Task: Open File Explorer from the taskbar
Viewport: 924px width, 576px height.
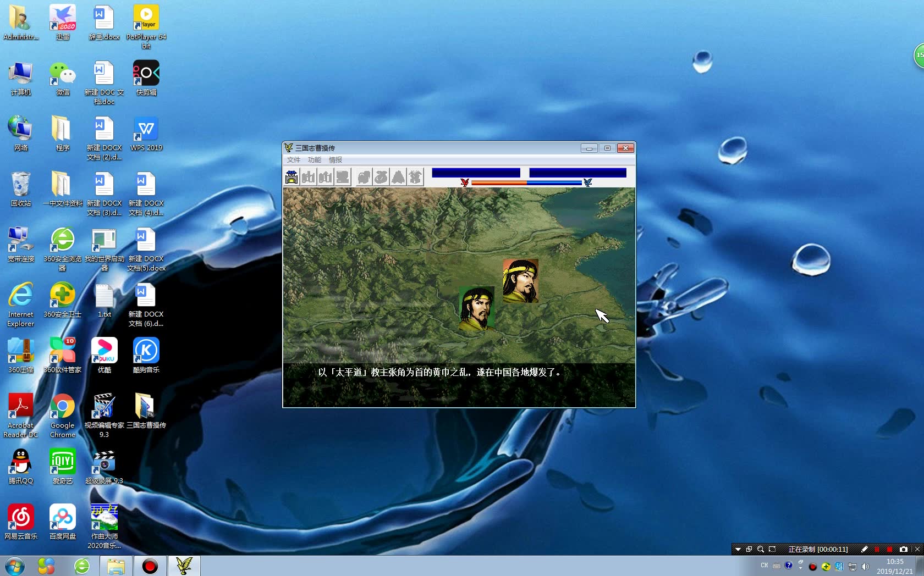Action: (116, 566)
